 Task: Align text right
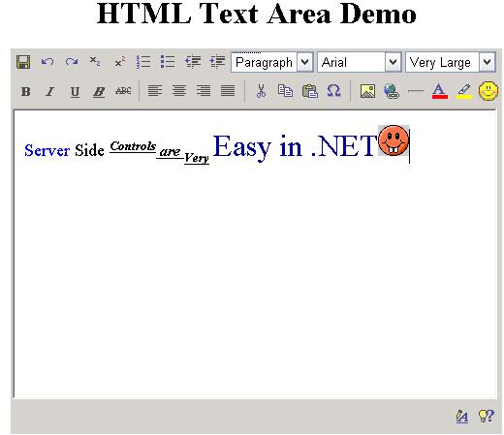pos(204,91)
